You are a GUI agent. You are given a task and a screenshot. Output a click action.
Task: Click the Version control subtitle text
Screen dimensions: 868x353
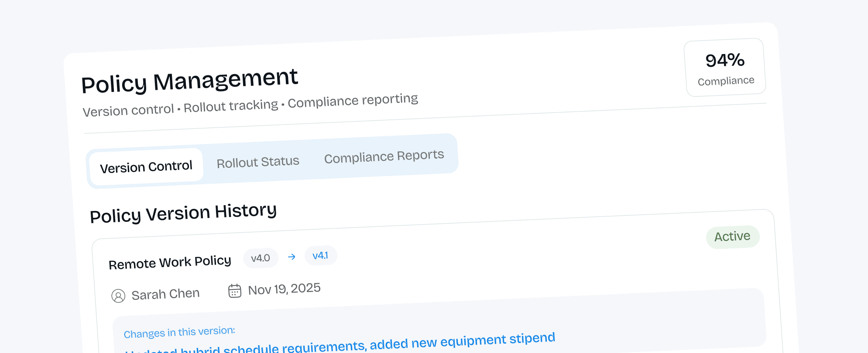[x=128, y=110]
